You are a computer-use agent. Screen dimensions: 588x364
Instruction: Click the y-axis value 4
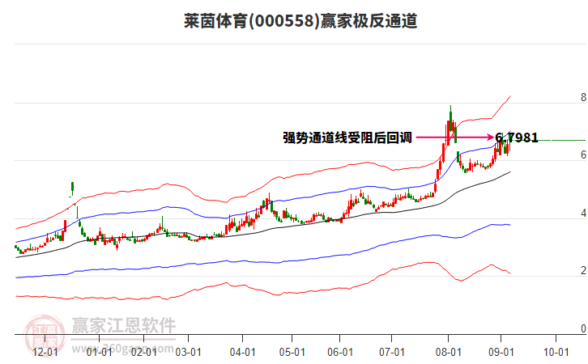click(x=583, y=213)
